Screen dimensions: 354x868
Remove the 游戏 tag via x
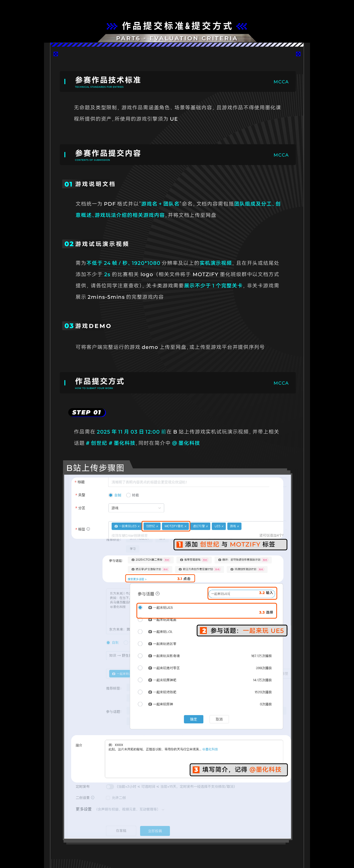(x=238, y=526)
